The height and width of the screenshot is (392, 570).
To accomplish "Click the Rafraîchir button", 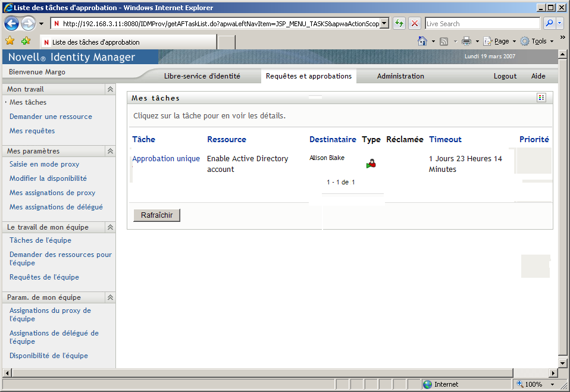I will [156, 215].
